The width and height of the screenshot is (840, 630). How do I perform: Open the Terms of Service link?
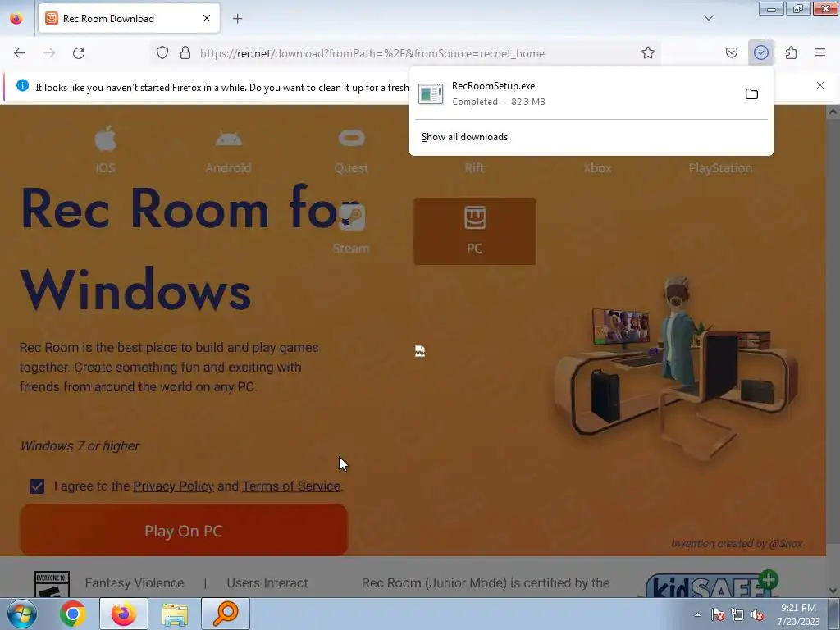(291, 486)
